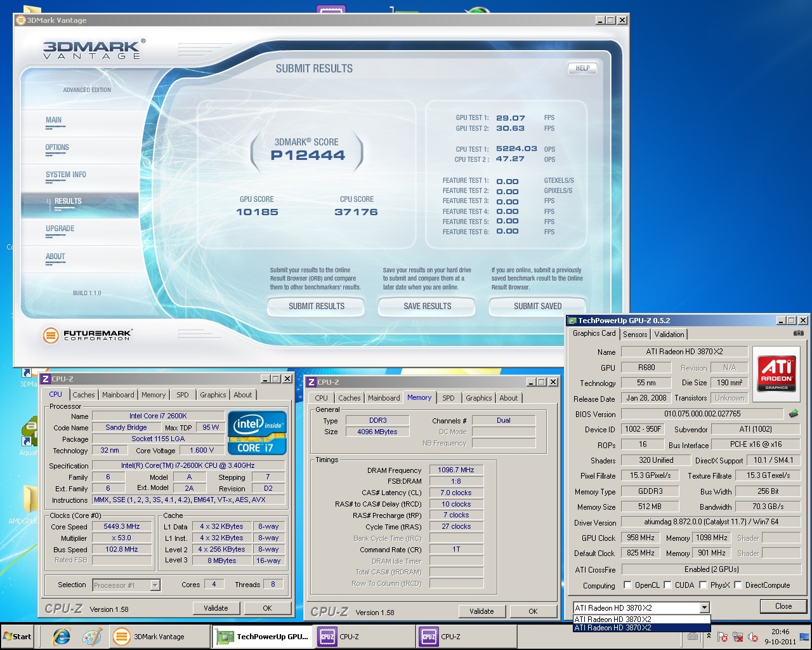Click the SAVE RESULTS button
Viewport: 812px width, 650px height.
pyautogui.click(x=427, y=306)
